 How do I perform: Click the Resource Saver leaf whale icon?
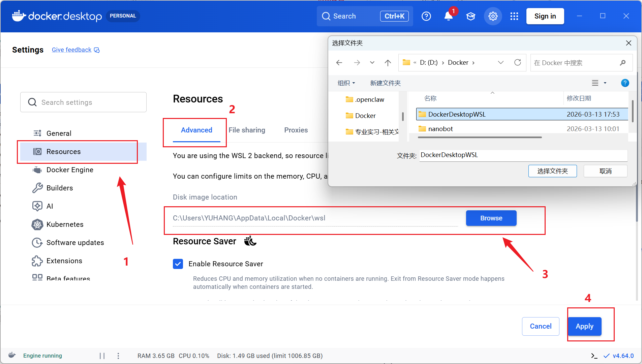tap(250, 241)
